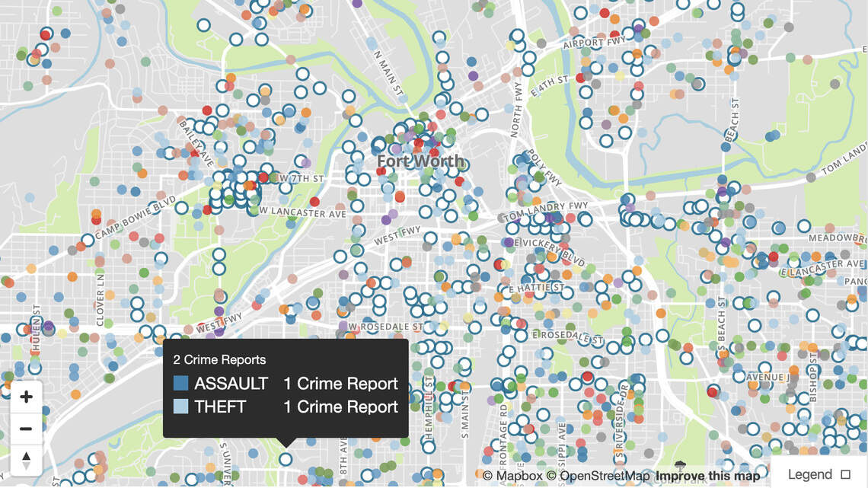
Task: Click the W LANCASTER AVE street label
Action: (x=302, y=212)
